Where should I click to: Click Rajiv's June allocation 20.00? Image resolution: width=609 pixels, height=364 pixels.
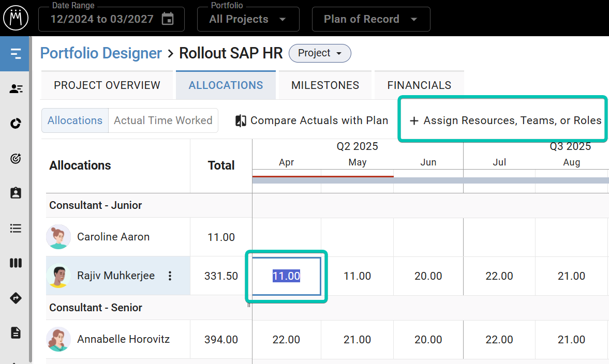coord(428,276)
